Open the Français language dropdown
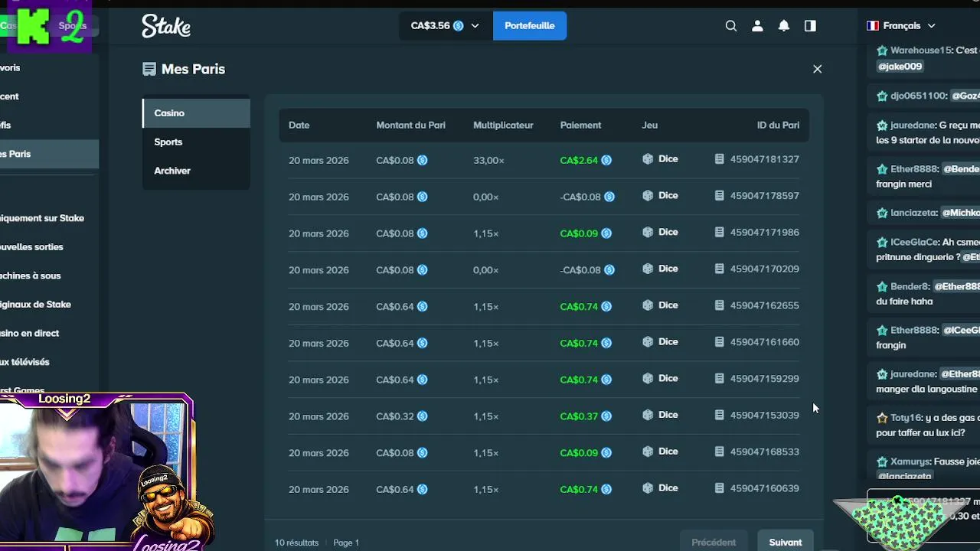 point(901,26)
